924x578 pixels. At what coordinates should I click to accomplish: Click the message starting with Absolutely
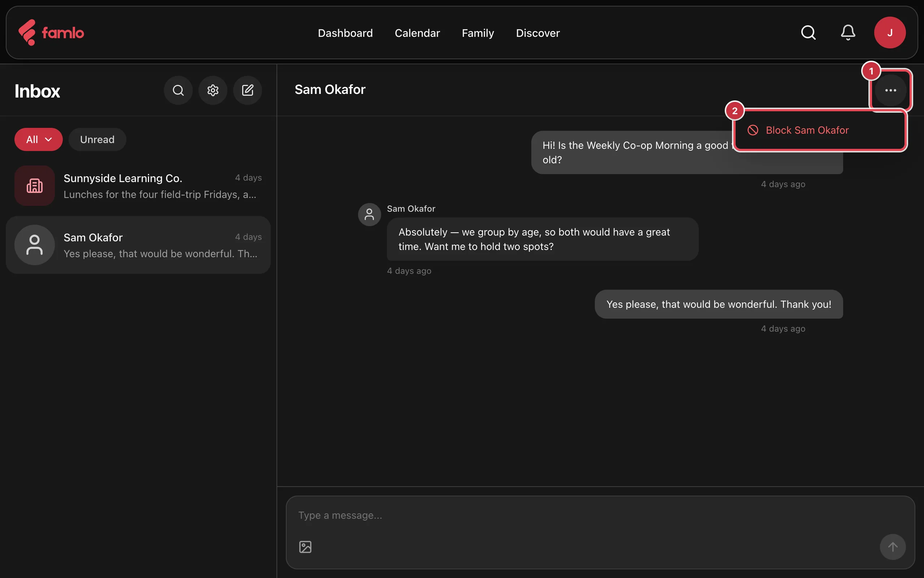542,239
